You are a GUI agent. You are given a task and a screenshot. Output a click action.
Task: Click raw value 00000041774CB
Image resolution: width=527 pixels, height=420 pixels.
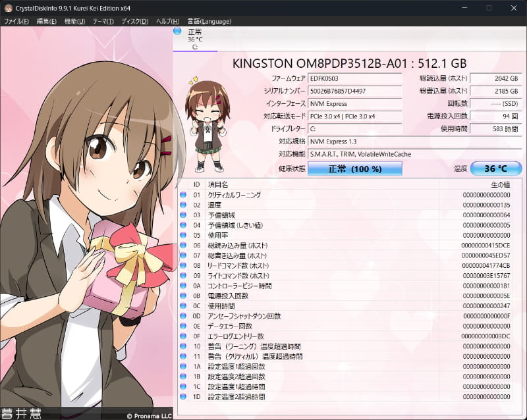click(485, 265)
